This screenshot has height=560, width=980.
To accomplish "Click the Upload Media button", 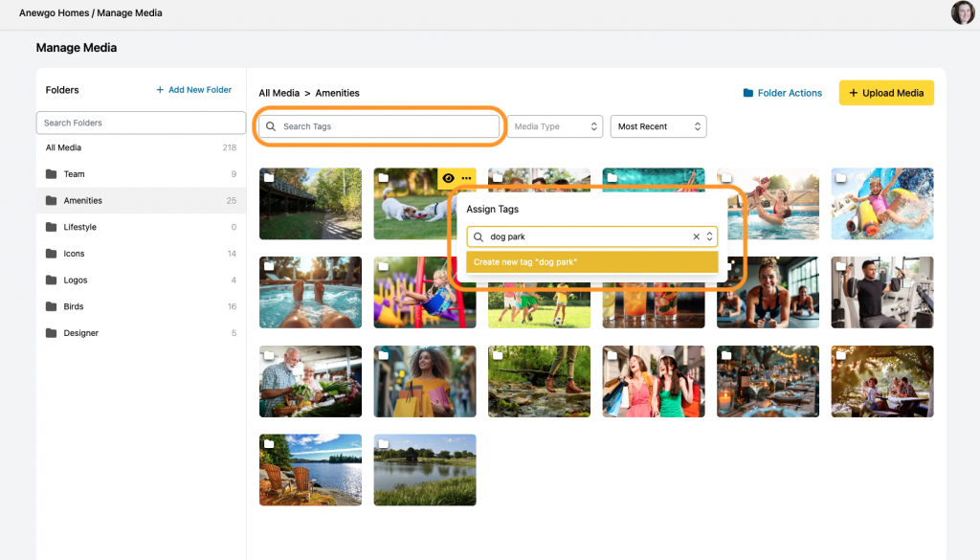I will [x=886, y=93].
